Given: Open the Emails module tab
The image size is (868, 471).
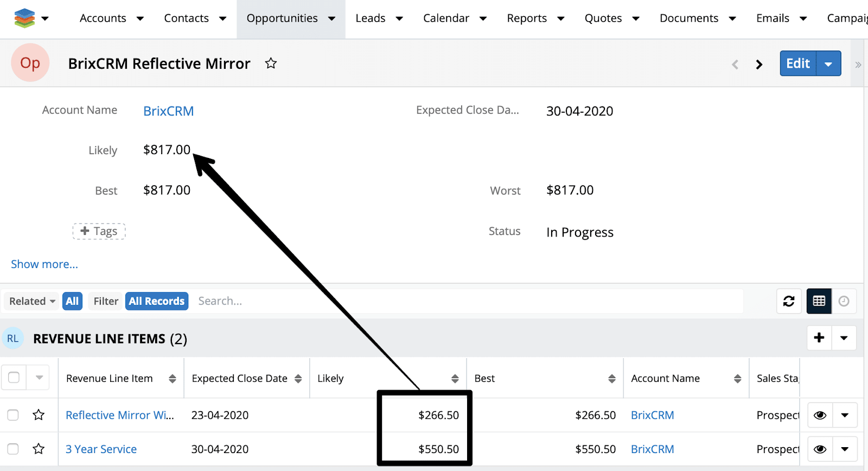Looking at the screenshot, I should [x=773, y=18].
